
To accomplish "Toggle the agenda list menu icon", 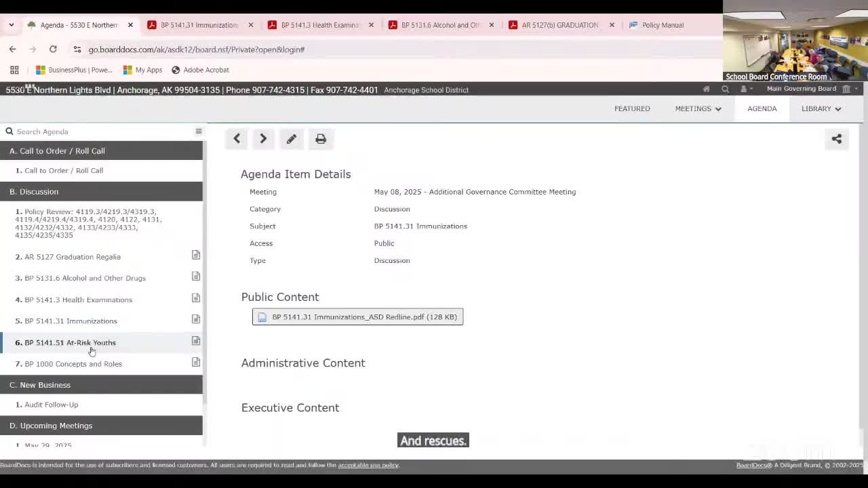I will [199, 131].
